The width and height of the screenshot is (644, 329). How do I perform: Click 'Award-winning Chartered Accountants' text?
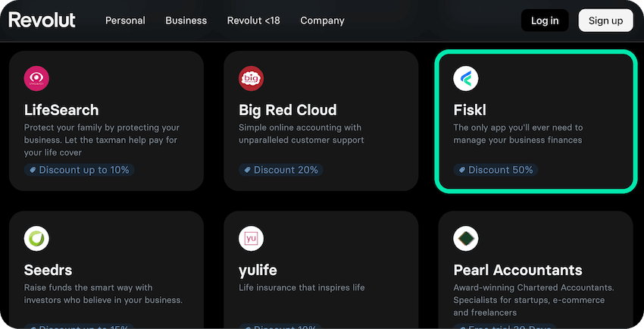533,300
